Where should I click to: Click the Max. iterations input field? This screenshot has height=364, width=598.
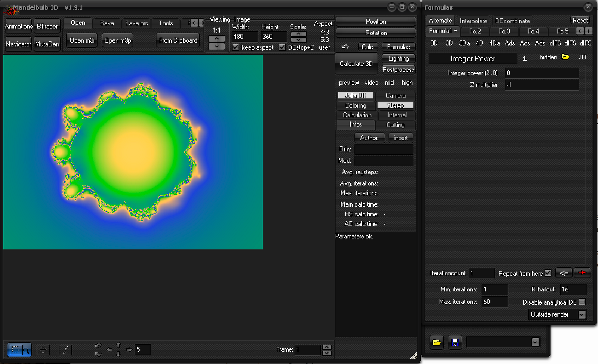(494, 302)
